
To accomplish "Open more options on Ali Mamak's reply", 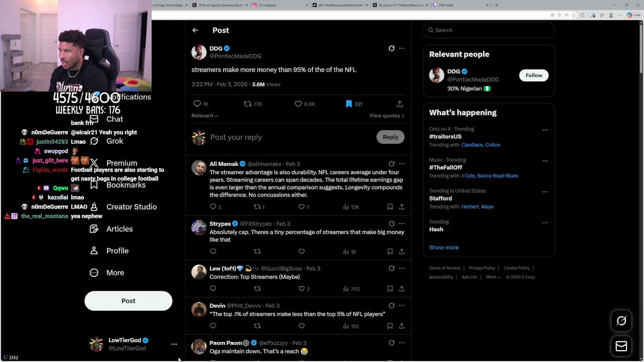I will (x=401, y=163).
